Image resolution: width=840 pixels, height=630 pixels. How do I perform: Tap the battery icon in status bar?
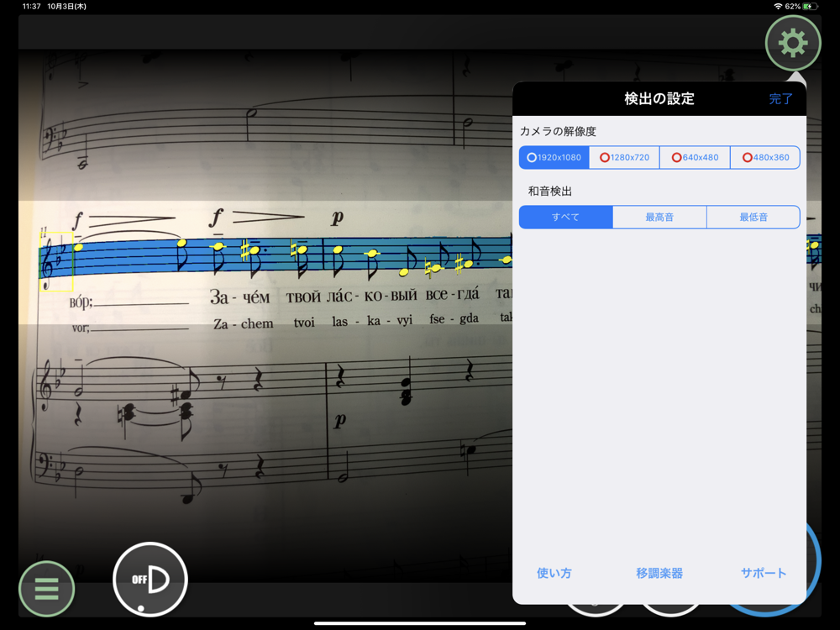811,7
